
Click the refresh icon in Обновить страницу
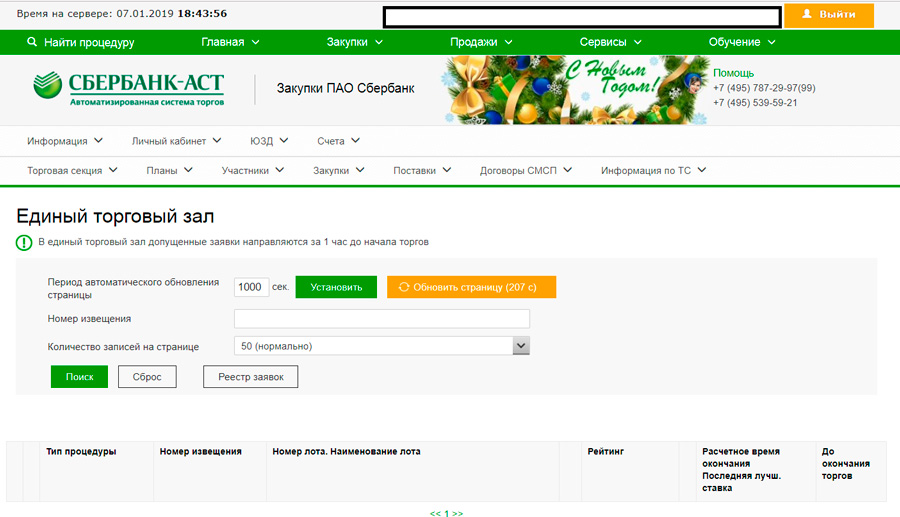click(x=404, y=287)
